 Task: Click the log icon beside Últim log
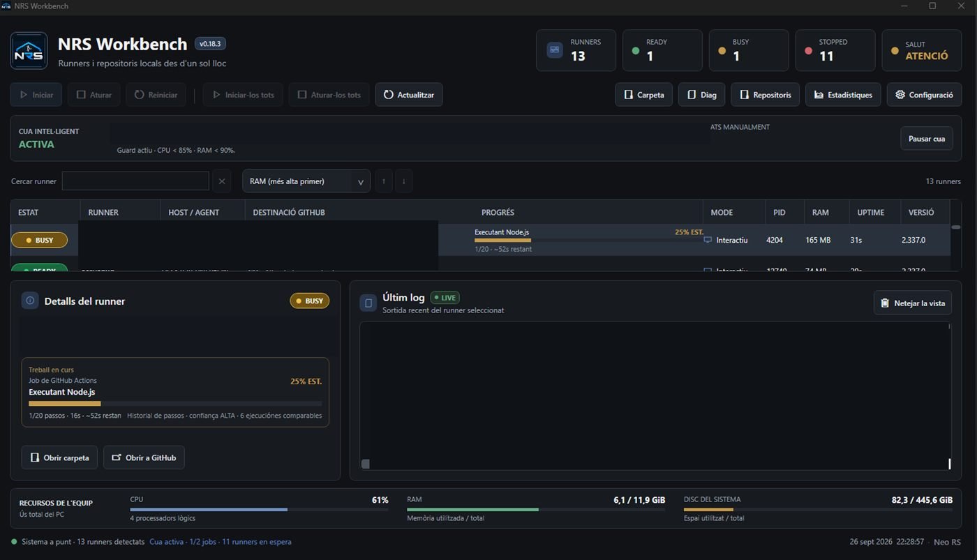[368, 303]
